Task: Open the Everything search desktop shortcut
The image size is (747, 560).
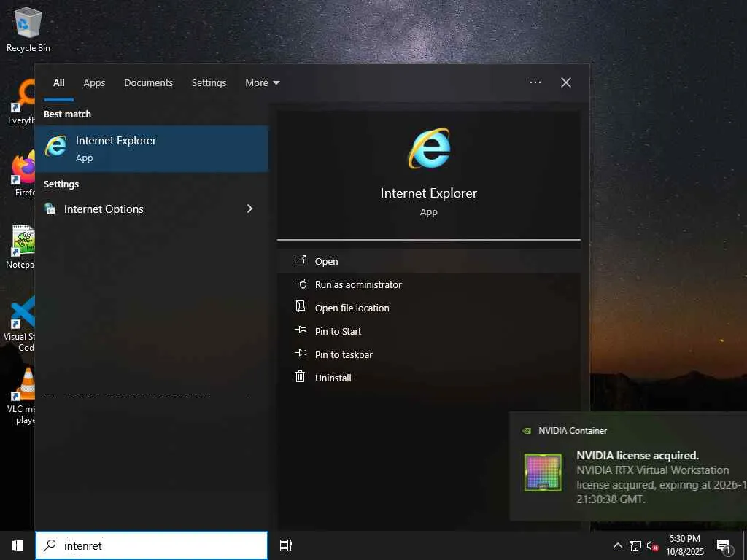Action: (21, 102)
